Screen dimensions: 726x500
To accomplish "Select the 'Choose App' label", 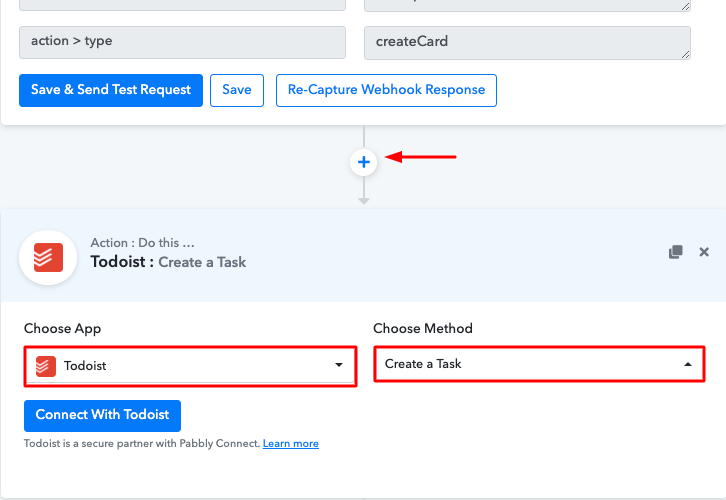I will 63,328.
